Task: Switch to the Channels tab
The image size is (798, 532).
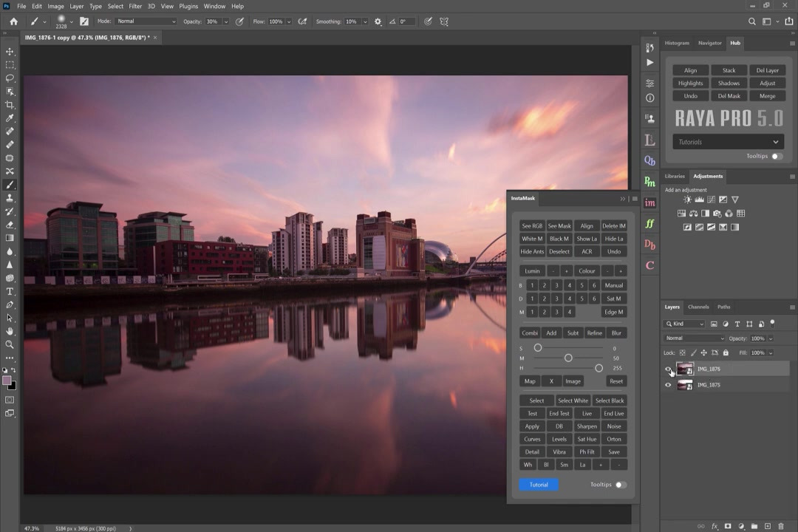Action: (x=698, y=307)
